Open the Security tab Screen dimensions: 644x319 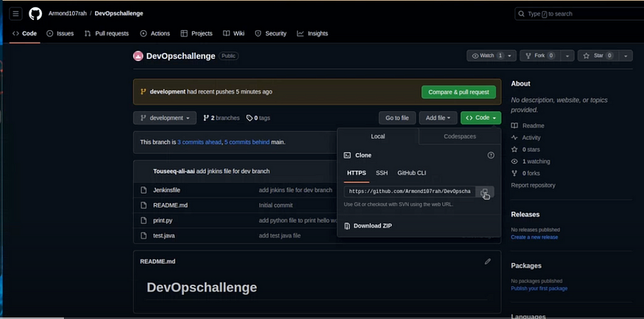point(271,34)
